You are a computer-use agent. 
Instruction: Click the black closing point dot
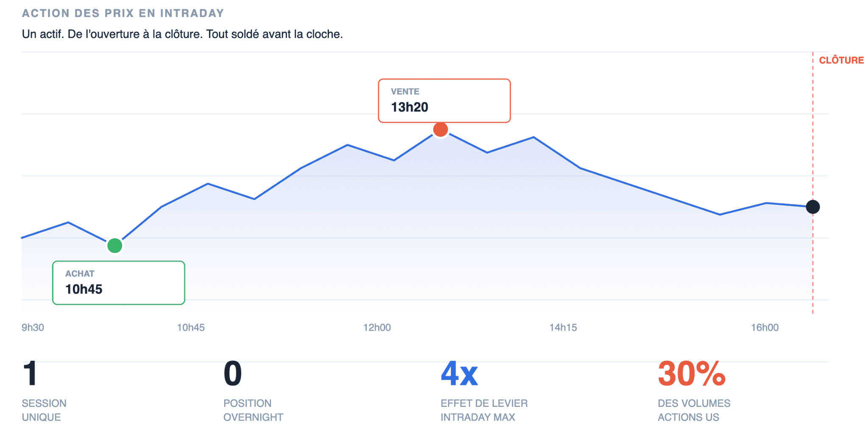coord(812,207)
